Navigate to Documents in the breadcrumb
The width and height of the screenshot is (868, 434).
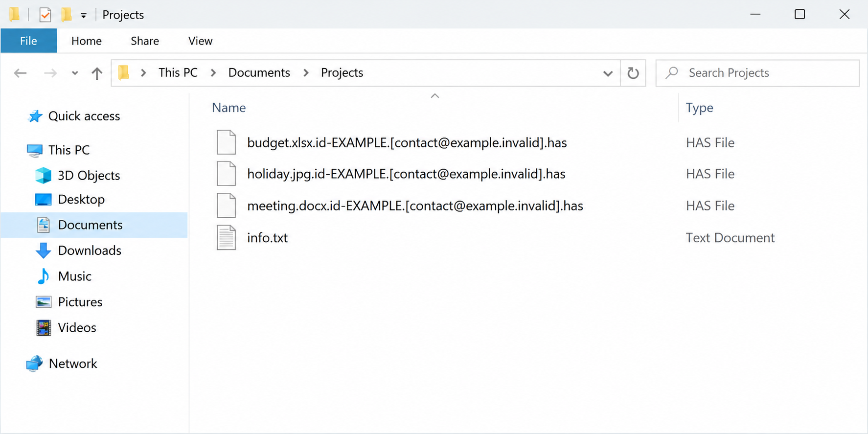tap(259, 72)
